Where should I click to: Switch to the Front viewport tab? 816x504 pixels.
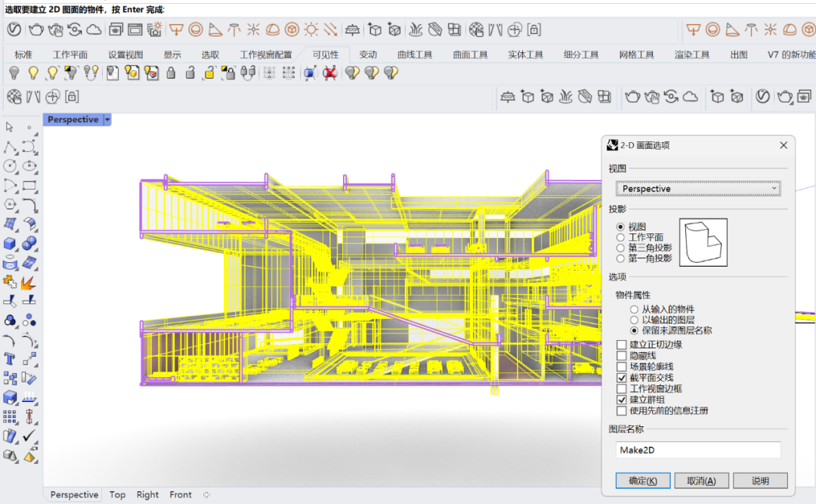[x=180, y=495]
